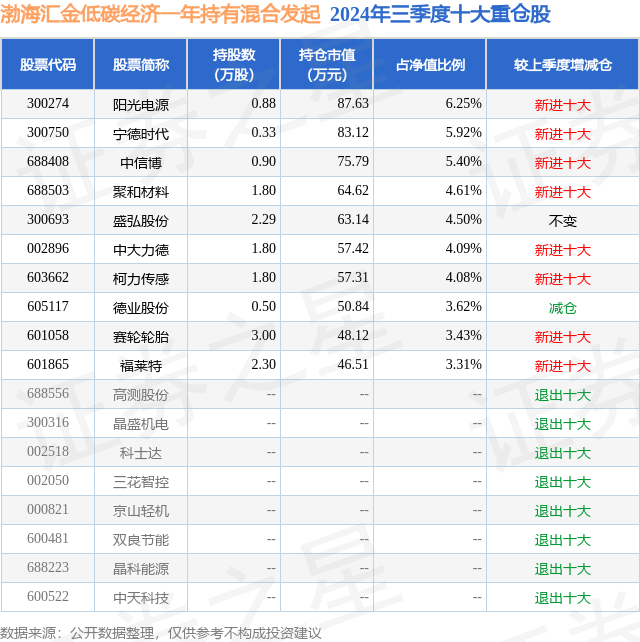Select stock code 605117
Viewport: 640px width, 642px height.
pyautogui.click(x=48, y=307)
